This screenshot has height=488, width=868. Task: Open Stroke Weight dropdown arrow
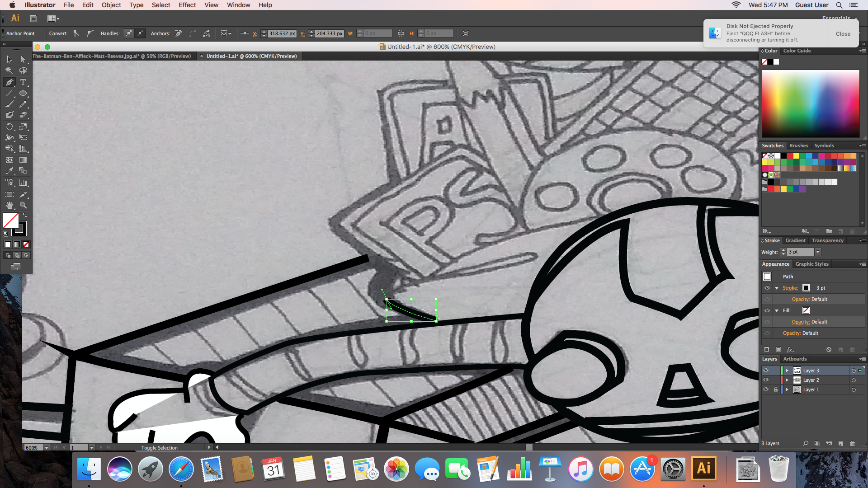coord(817,252)
